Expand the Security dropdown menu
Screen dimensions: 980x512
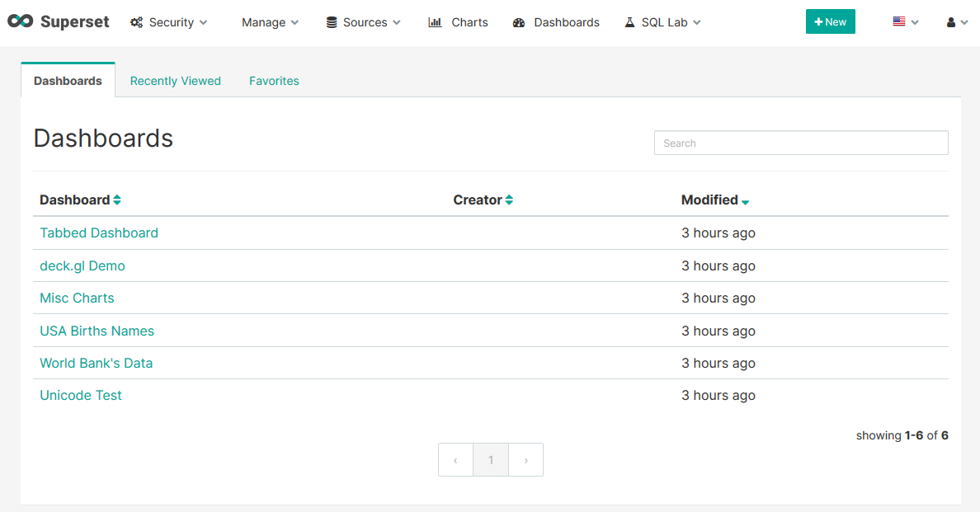pyautogui.click(x=177, y=22)
